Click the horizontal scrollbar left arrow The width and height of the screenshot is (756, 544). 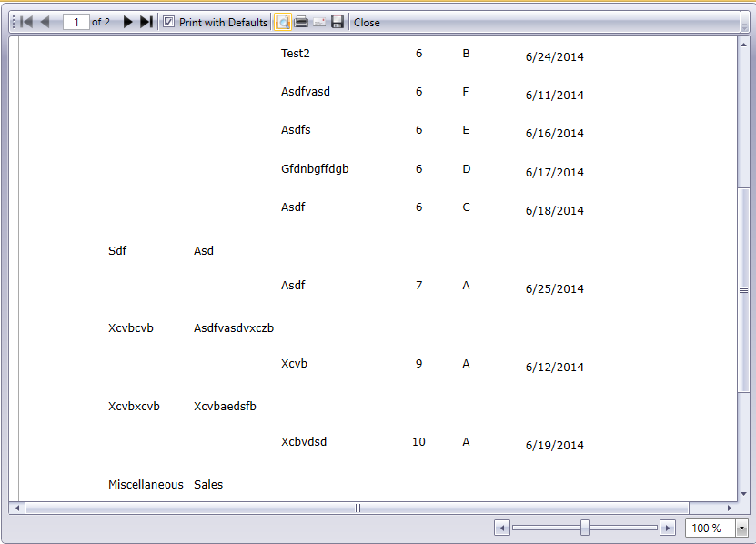(x=17, y=508)
